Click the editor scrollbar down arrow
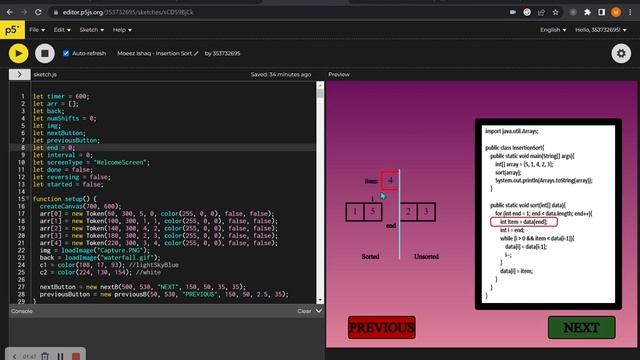Viewport: 640px width, 360px height. click(x=320, y=300)
